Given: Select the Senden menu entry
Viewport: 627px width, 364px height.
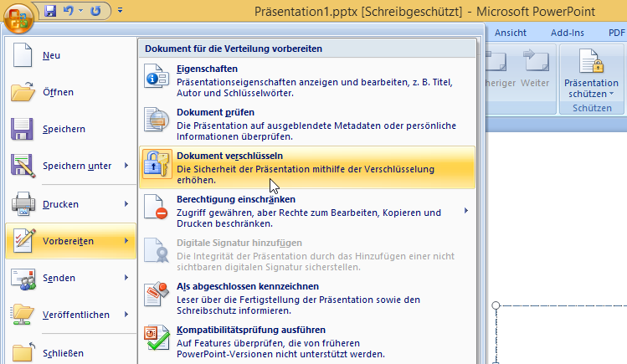Looking at the screenshot, I should pyautogui.click(x=71, y=278).
